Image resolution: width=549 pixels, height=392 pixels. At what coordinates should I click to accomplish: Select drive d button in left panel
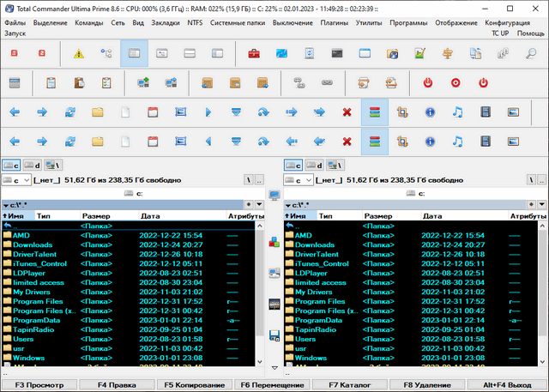pyautogui.click(x=32, y=165)
